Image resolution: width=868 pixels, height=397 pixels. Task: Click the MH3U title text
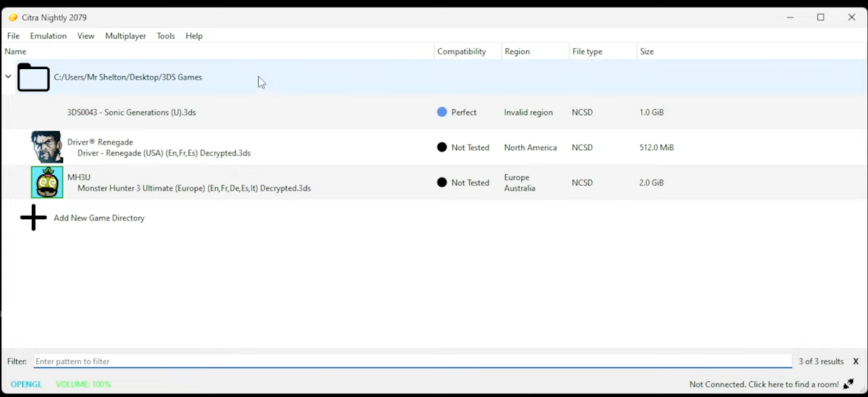click(79, 178)
